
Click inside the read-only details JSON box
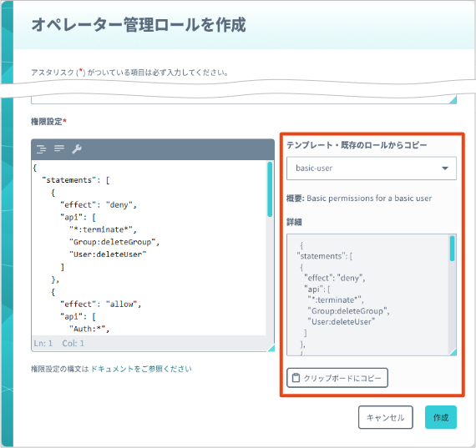click(x=368, y=294)
